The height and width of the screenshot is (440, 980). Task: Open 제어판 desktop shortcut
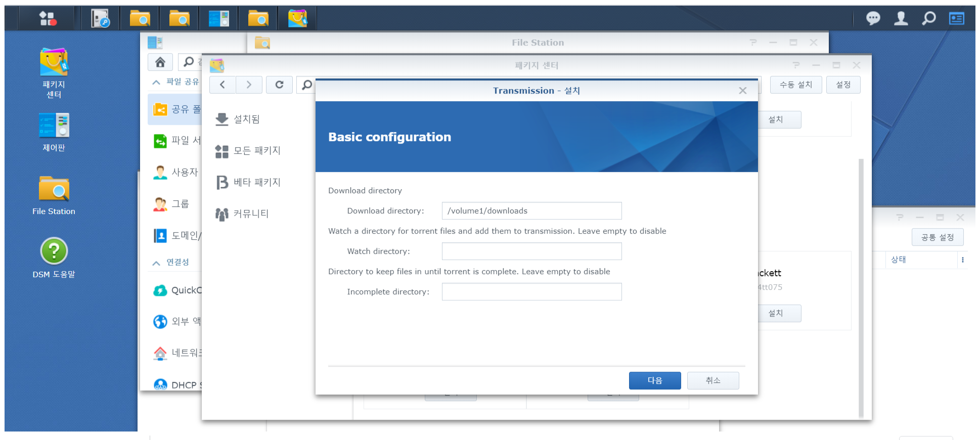(54, 133)
